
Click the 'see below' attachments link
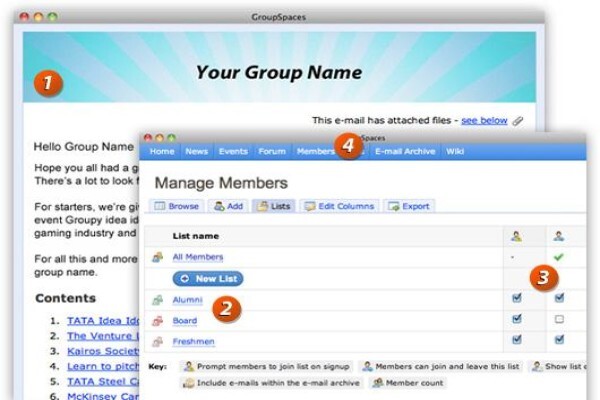[x=484, y=121]
